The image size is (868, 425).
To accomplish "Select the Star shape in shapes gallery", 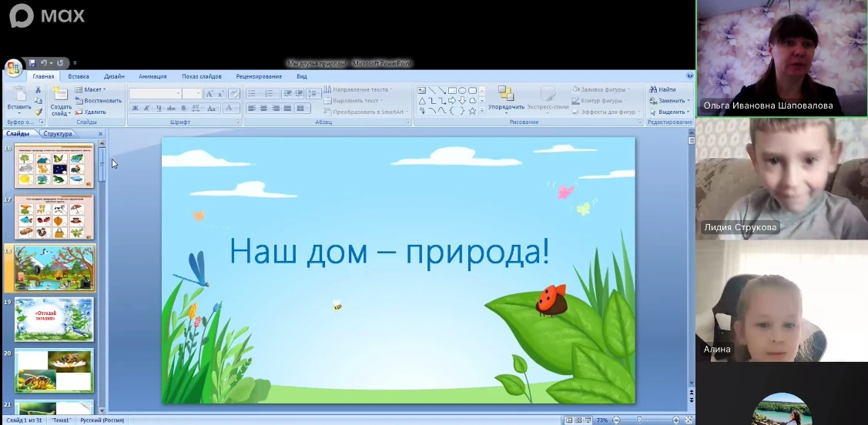I will 472,111.
